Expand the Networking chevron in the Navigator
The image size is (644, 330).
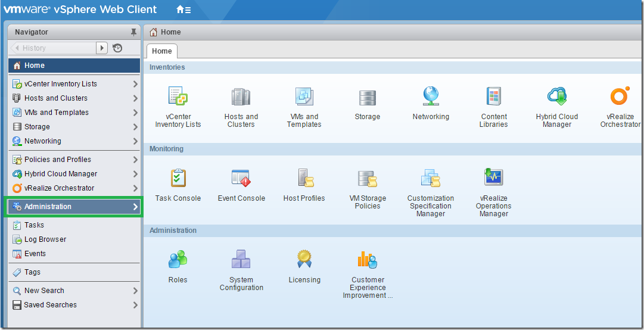(x=135, y=142)
